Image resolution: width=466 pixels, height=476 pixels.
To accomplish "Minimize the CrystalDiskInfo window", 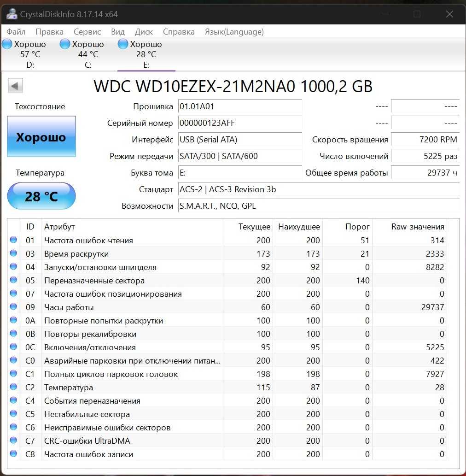I will click(385, 14).
